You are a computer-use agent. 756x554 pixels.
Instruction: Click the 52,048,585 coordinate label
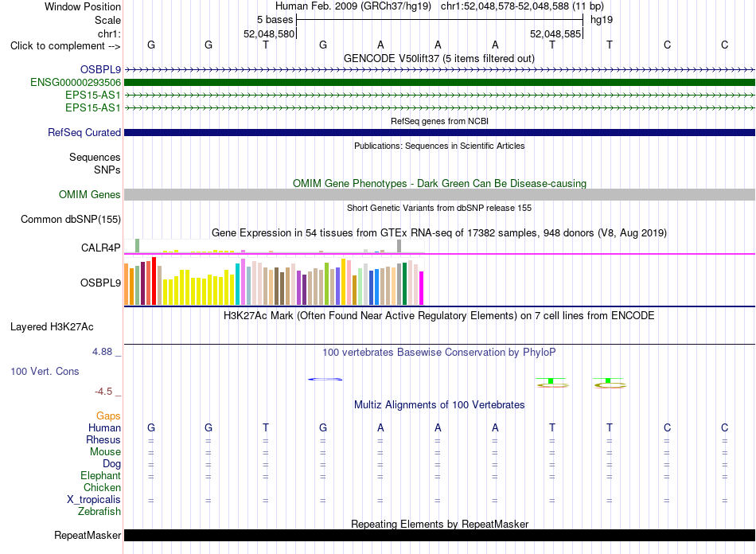tap(555, 33)
